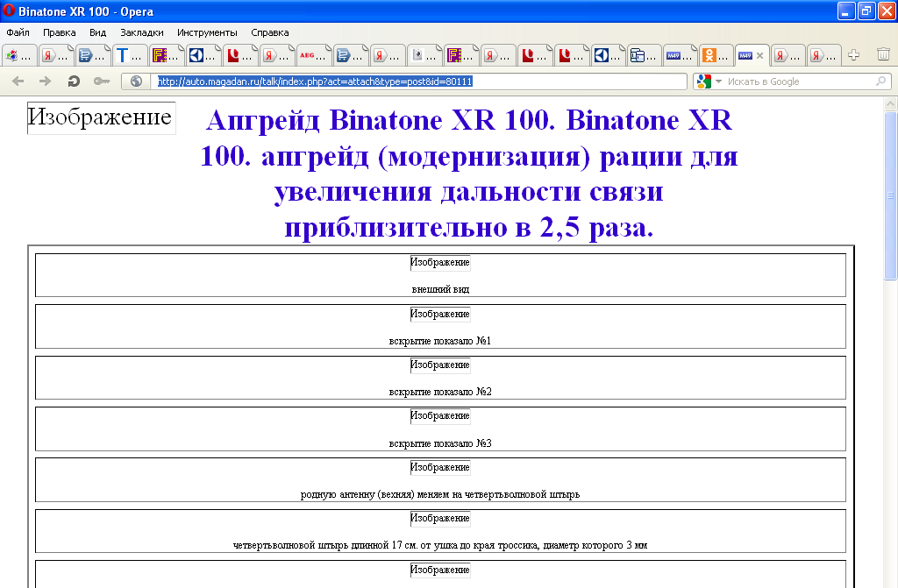Click the magnifier icon in search field

point(880,81)
